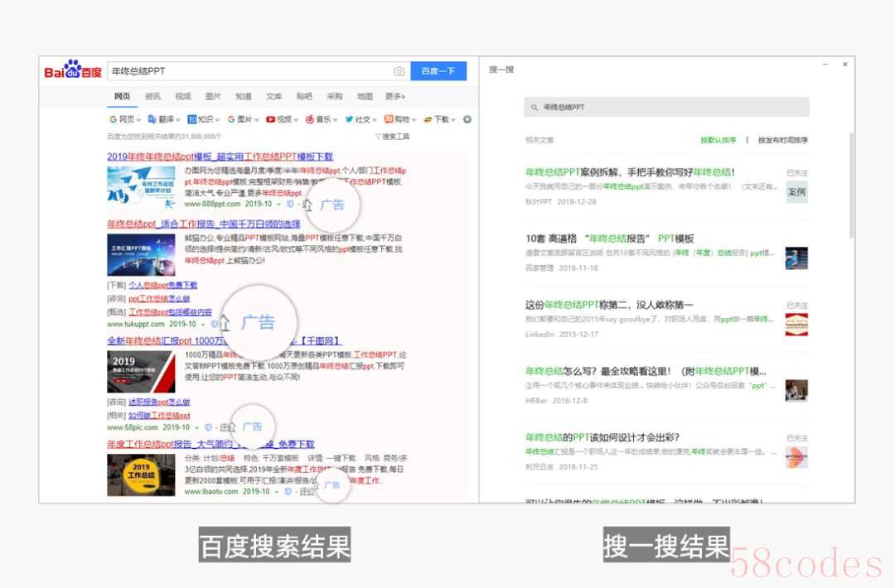Switch to the 资讯 tab
This screenshot has width=895, height=588.
[x=152, y=96]
